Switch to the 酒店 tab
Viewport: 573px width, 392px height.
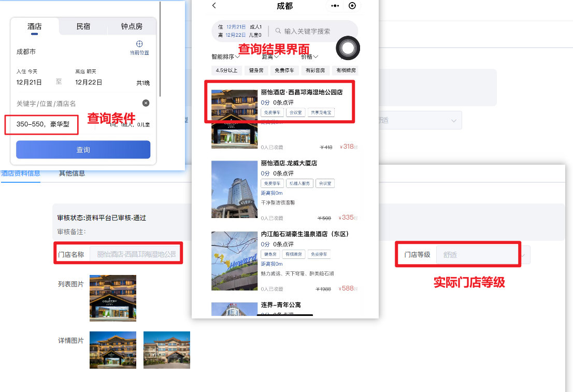point(34,26)
